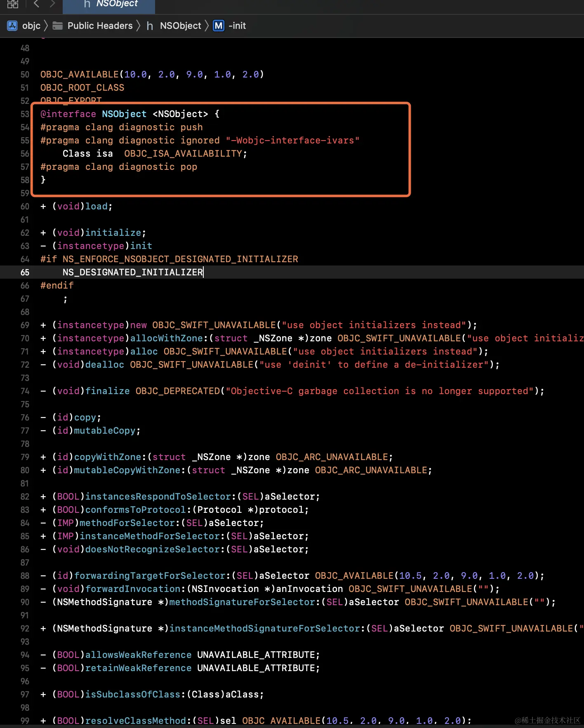The image size is (584, 728).
Task: Click the objc project icon in breadcrumb
Action: tap(12, 26)
